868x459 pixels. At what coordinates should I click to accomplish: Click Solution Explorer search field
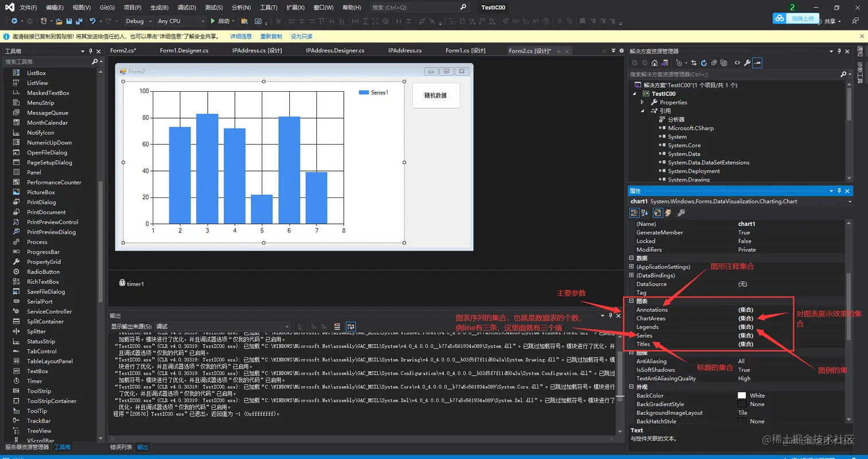(735, 74)
